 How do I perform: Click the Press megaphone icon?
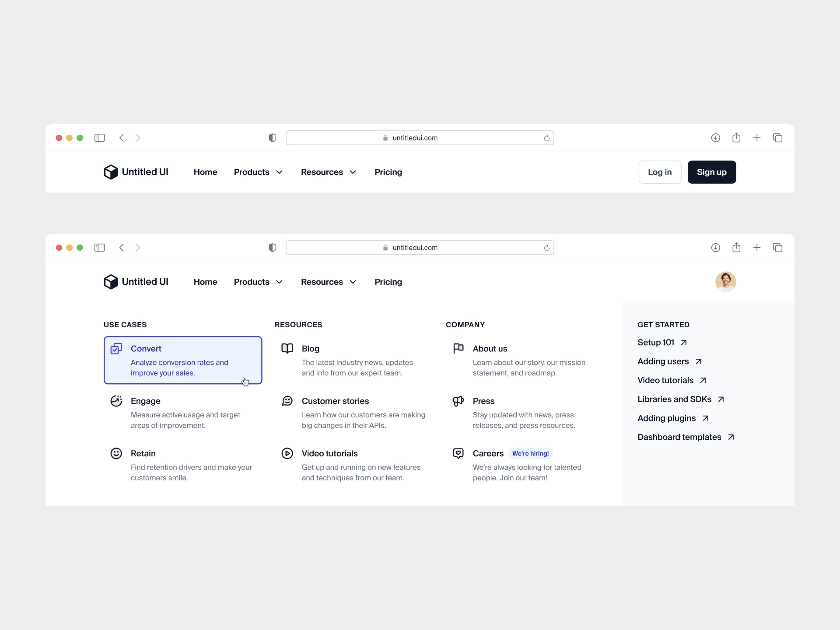coord(458,401)
